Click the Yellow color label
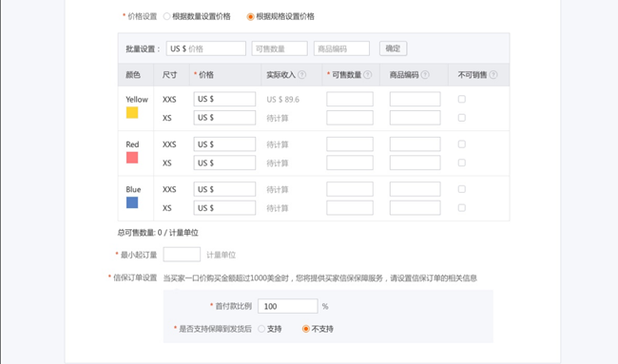The image size is (618, 364). coord(137,99)
